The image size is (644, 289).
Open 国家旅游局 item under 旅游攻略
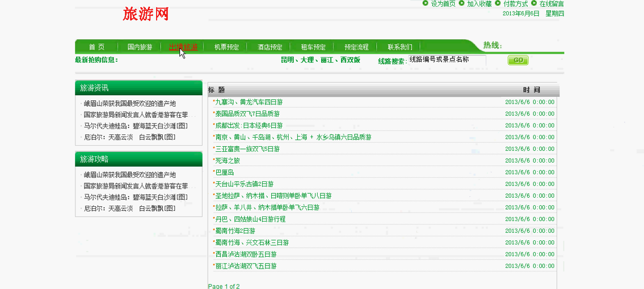136,186
